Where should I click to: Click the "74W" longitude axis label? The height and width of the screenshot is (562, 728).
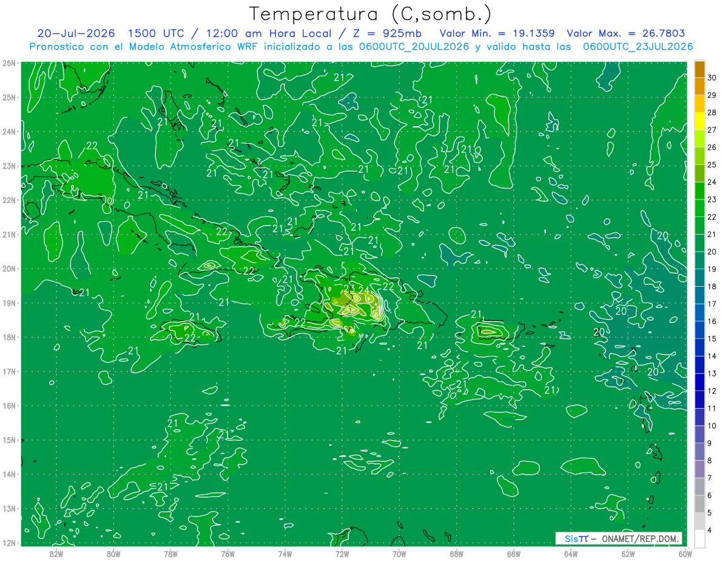pyautogui.click(x=285, y=554)
